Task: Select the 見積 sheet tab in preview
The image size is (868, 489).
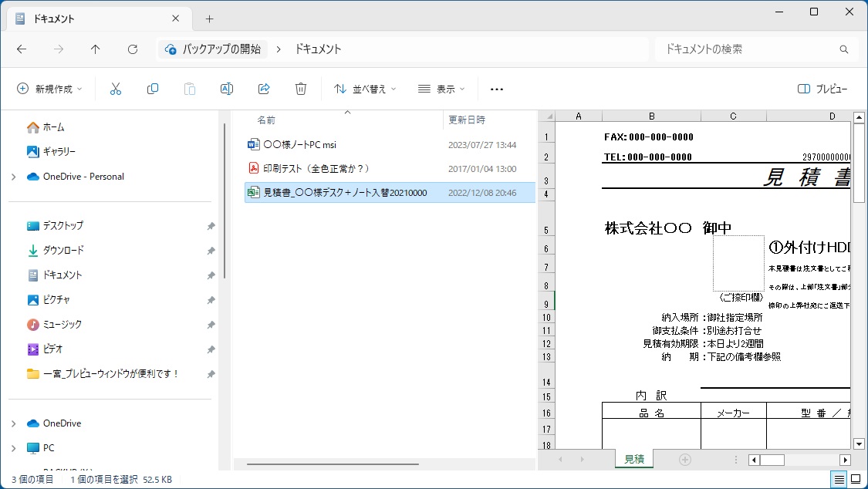Action: pyautogui.click(x=633, y=459)
